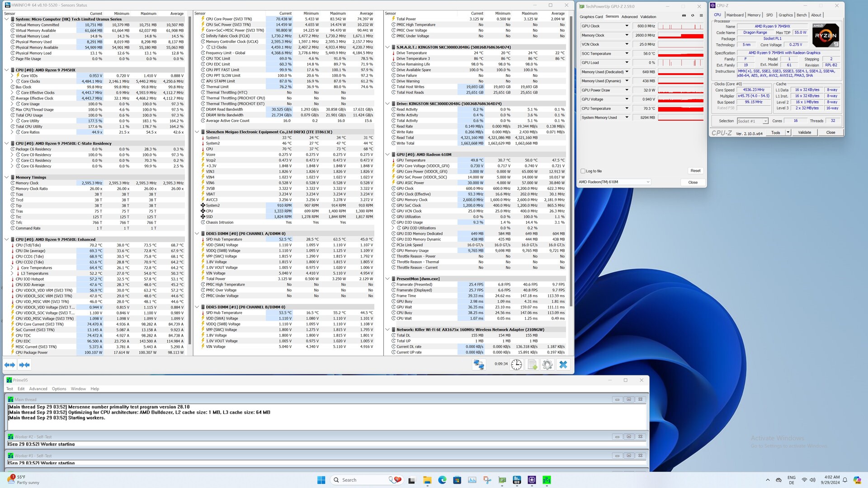Click the expand columns arrows icon in HWiNFO

(9, 365)
